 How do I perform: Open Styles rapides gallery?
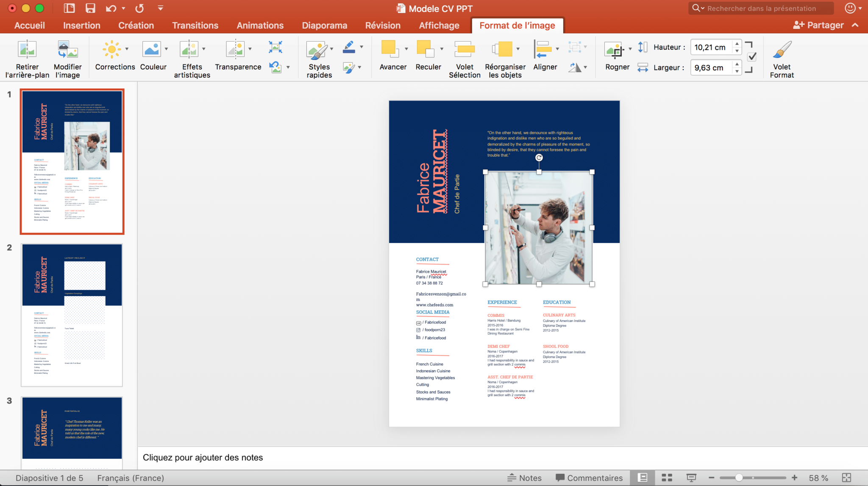coord(317,50)
